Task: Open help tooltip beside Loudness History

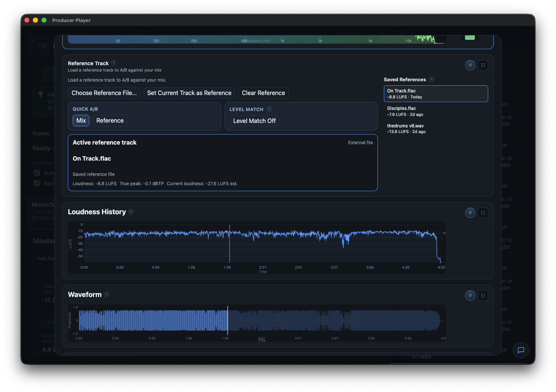Action: [x=131, y=212]
